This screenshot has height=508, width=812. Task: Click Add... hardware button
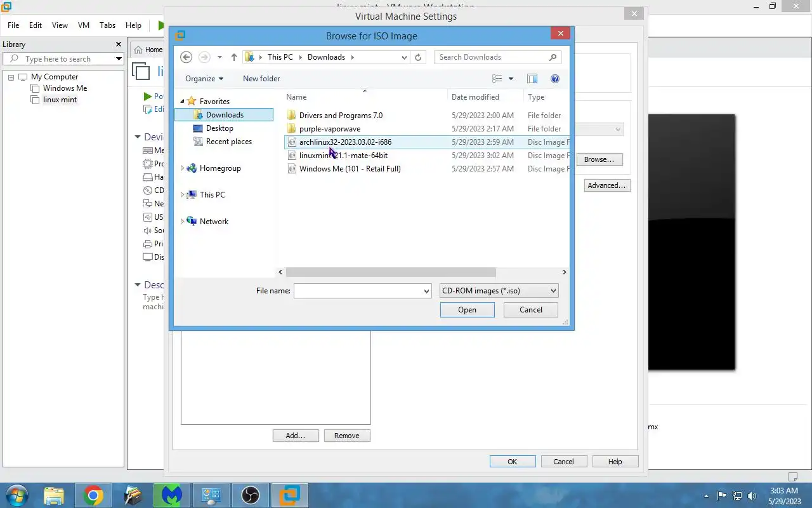coord(295,436)
